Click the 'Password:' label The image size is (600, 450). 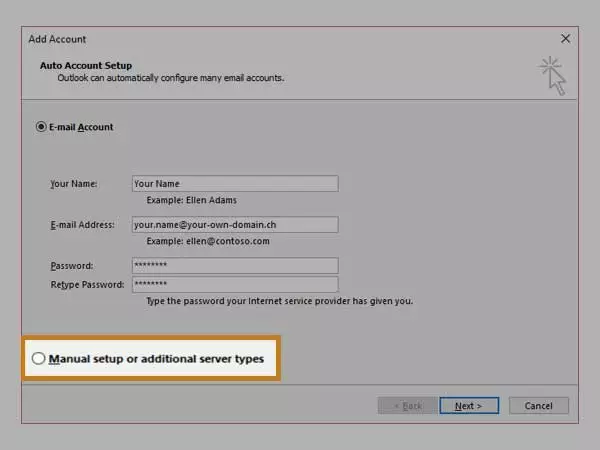click(72, 266)
